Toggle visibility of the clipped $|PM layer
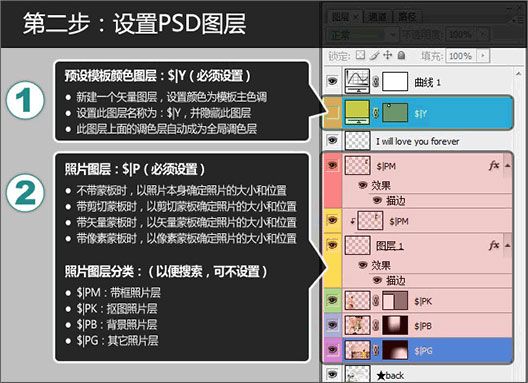Screen dimensions: 528x383 (x=332, y=220)
